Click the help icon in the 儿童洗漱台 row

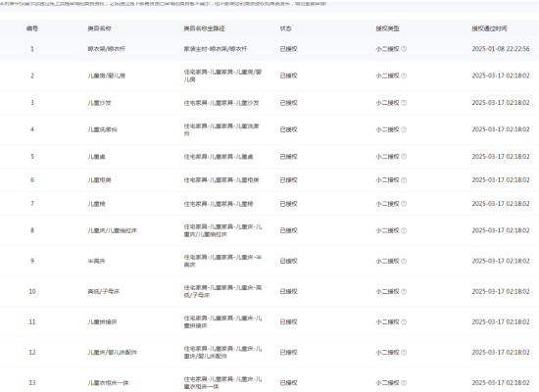[404, 129]
